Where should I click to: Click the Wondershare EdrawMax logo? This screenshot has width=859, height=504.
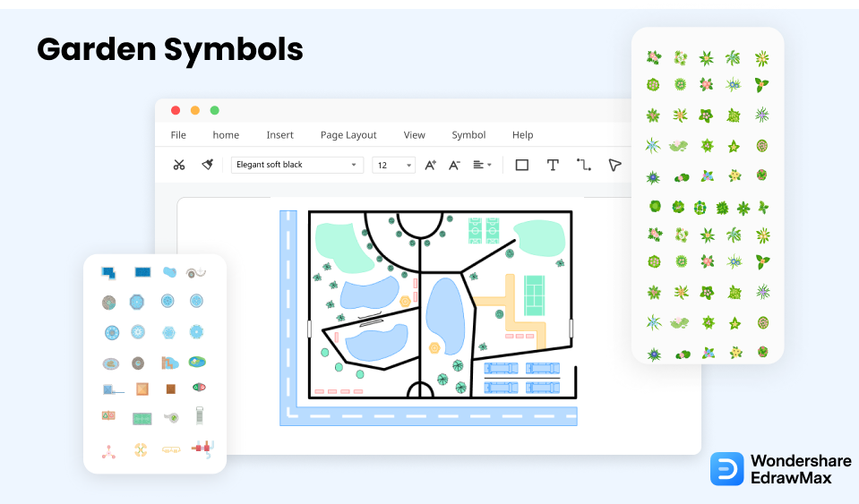(x=781, y=469)
